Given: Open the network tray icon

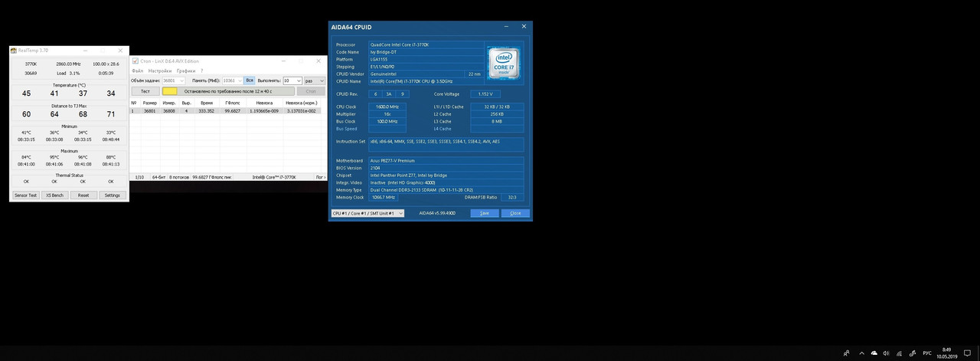Looking at the screenshot, I should 900,353.
